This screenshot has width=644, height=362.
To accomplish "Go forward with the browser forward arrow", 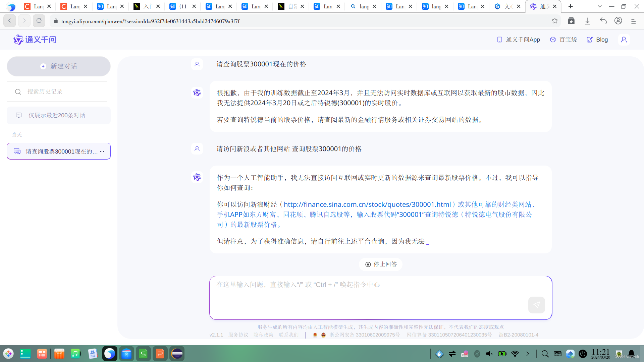I will (24, 21).
